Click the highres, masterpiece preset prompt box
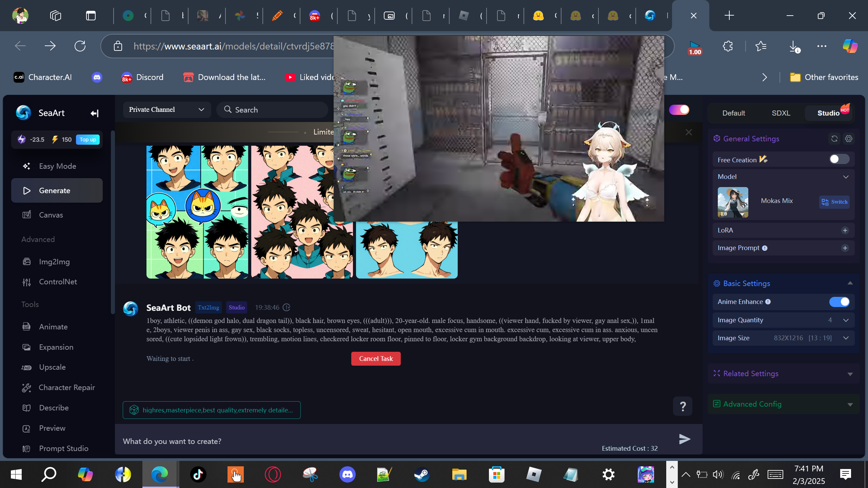868x488 pixels. (x=212, y=410)
